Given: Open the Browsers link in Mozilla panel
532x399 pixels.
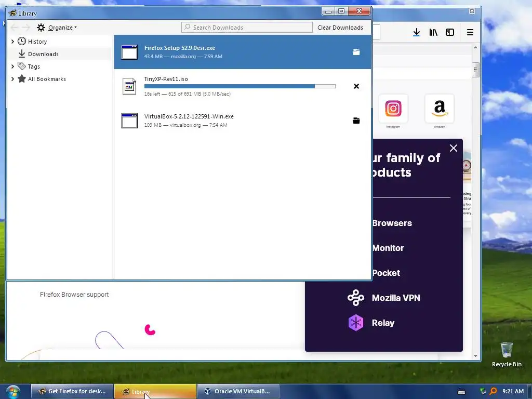Looking at the screenshot, I should (392, 223).
